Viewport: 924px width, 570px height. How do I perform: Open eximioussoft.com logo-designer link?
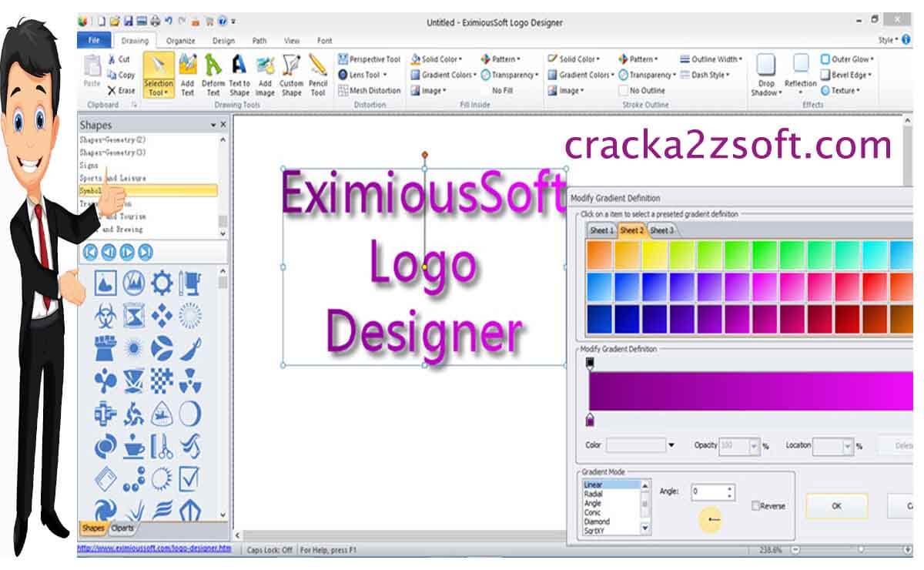click(x=154, y=549)
